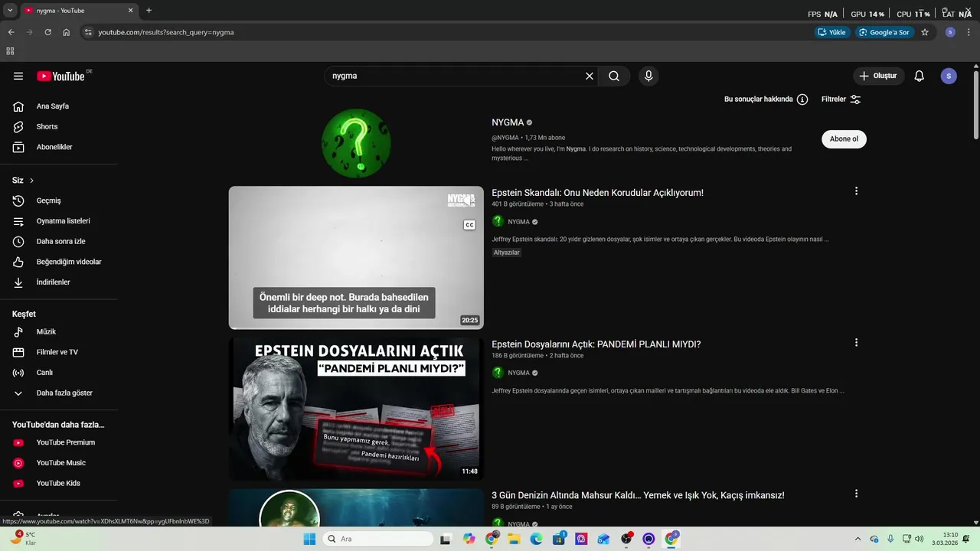The height and width of the screenshot is (551, 980).
Task: Click the magnifier search button
Action: pos(614,76)
